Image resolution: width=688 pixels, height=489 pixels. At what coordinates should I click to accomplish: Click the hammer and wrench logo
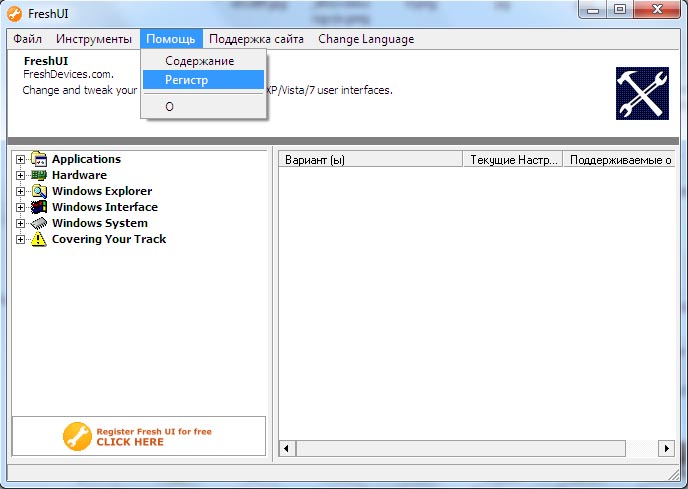click(x=642, y=93)
